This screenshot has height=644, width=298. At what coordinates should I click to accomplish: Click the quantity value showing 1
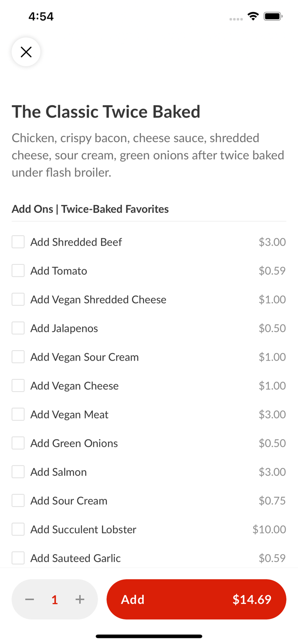[55, 599]
